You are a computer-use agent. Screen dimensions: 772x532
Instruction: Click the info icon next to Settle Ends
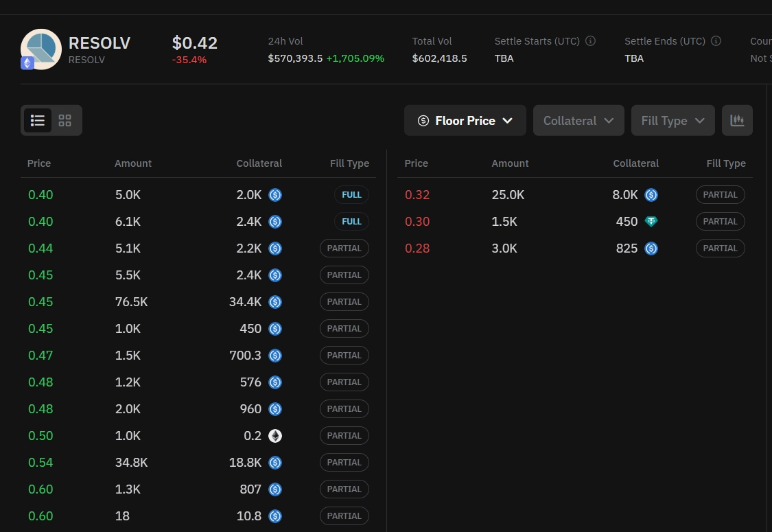point(716,41)
